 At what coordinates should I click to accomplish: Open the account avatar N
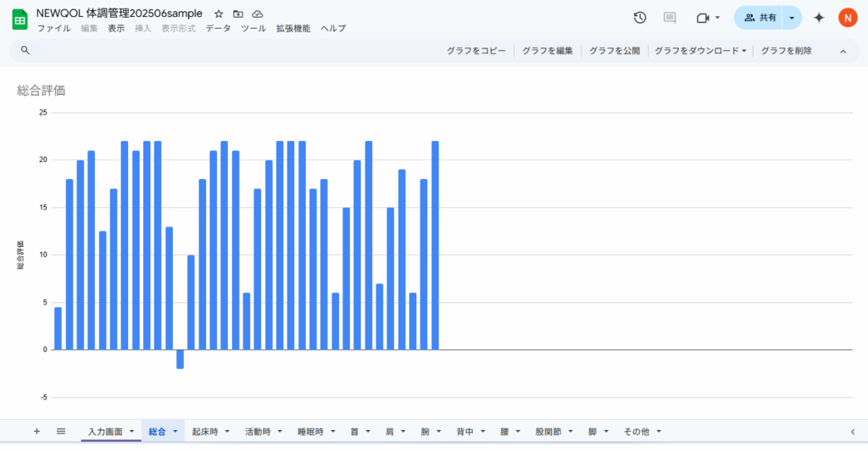(x=848, y=18)
